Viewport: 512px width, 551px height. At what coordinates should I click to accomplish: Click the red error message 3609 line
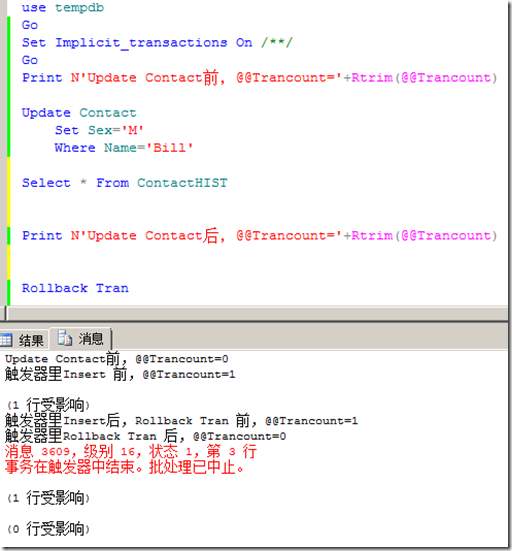131,451
